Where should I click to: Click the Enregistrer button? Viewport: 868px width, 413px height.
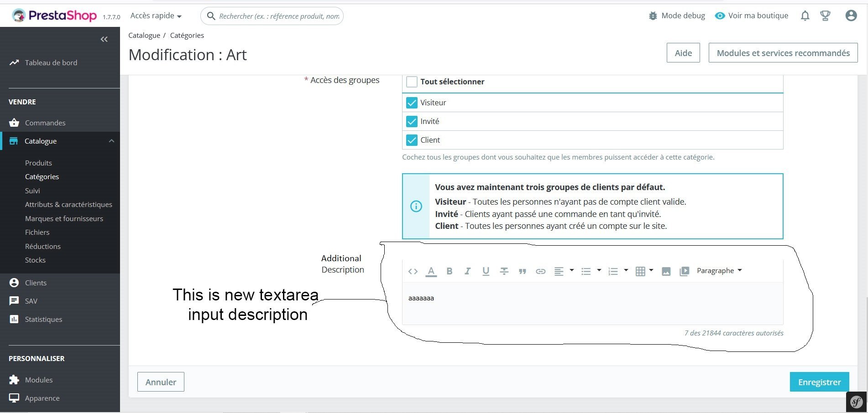click(x=820, y=382)
